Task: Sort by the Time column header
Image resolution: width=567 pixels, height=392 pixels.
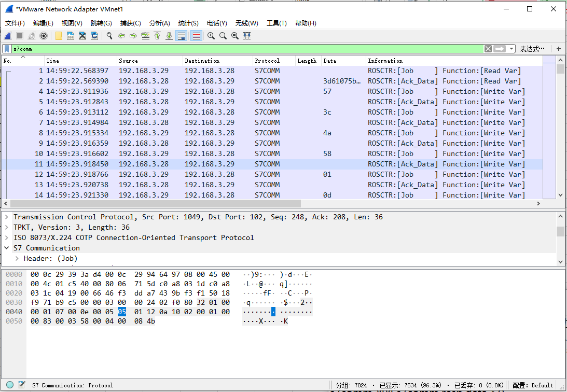Action: tap(80, 61)
